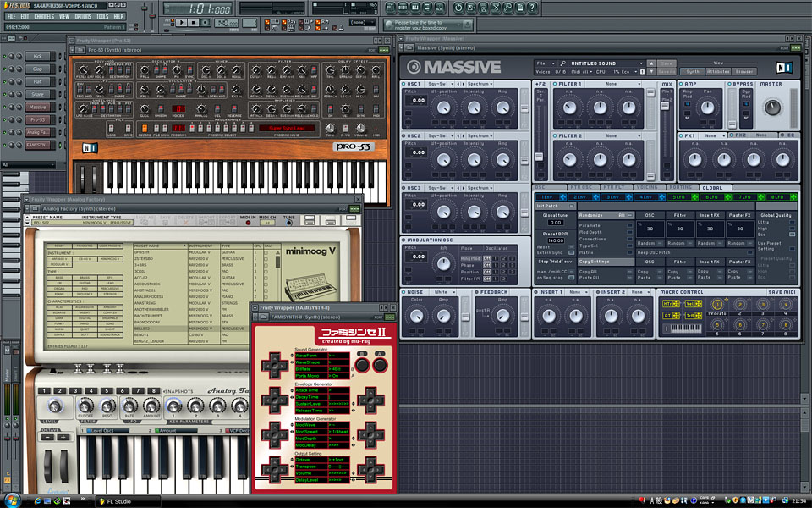Click the Windows Start button
Image resolution: width=812 pixels, height=508 pixels.
[x=11, y=500]
